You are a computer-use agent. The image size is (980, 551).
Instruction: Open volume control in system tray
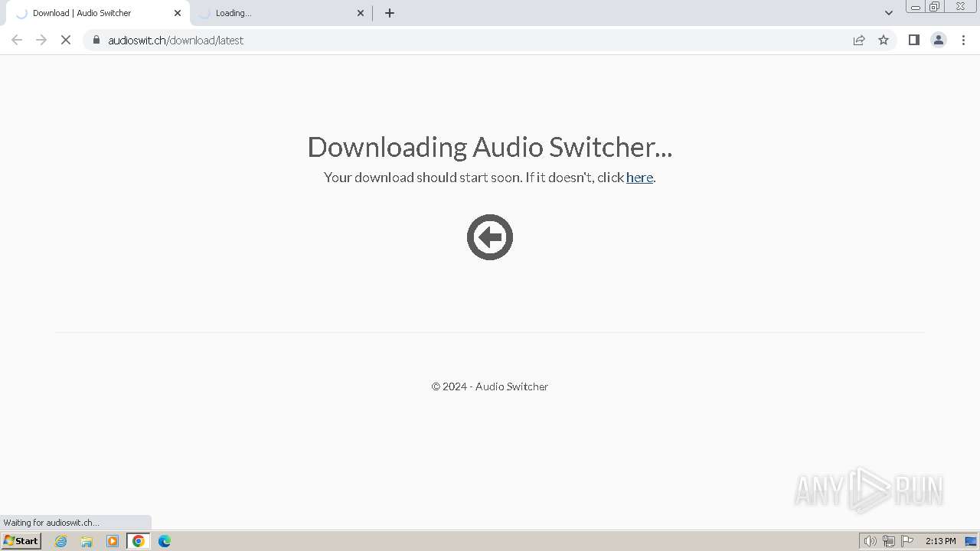click(870, 541)
